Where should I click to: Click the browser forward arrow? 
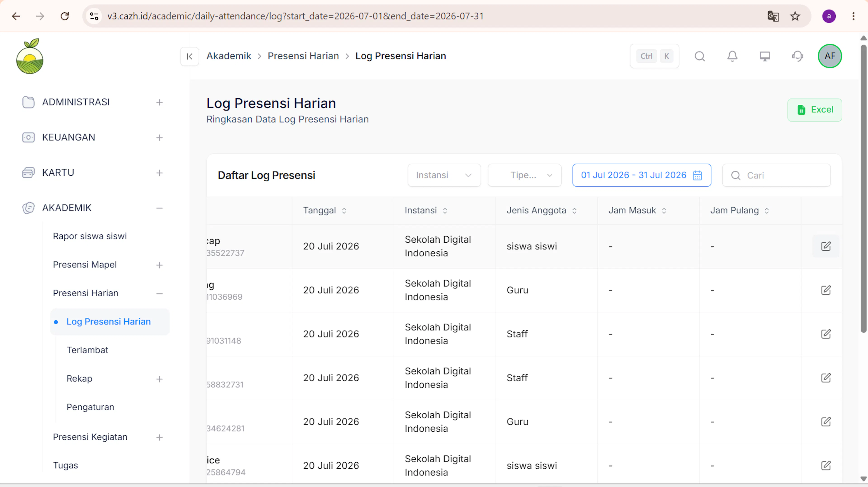point(40,16)
